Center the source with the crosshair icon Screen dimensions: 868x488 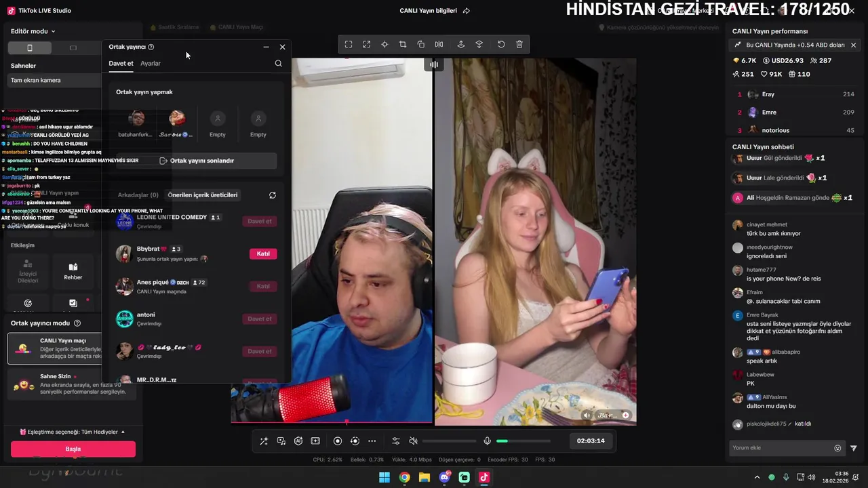point(384,44)
